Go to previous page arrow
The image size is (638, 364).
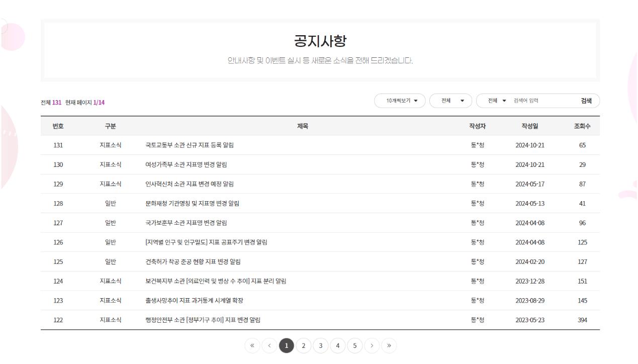(269, 346)
